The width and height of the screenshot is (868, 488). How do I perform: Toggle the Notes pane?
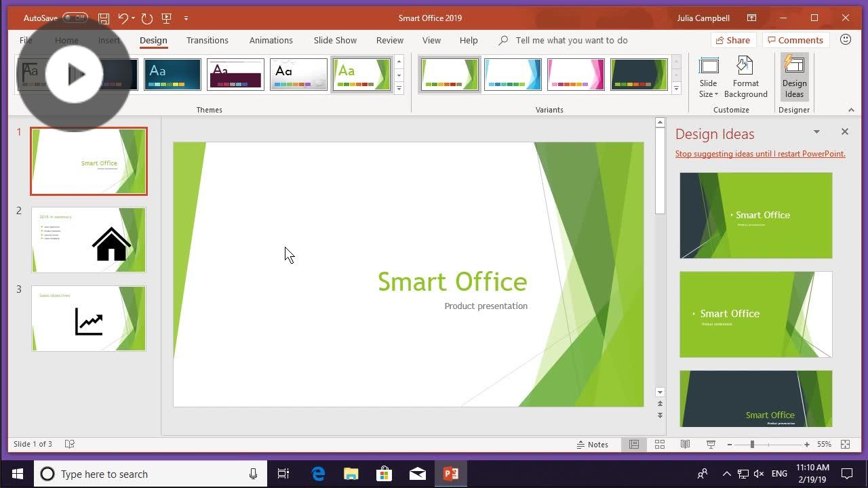593,445
